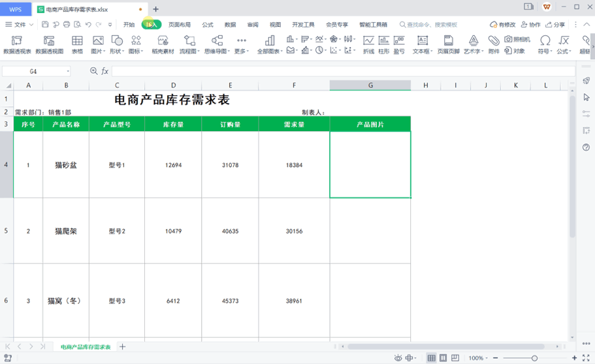This screenshot has height=364, width=595.
Task: Open the Data (数据) ribbon tab
Action: [230, 25]
